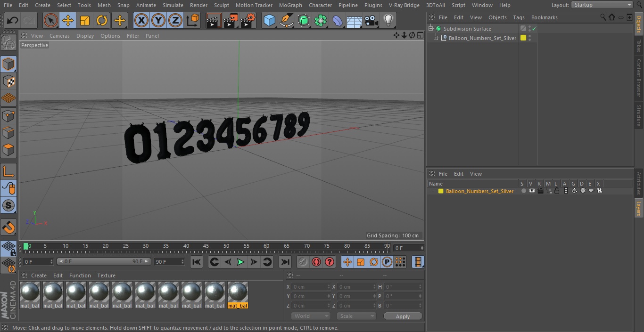Toggle Autokeying button
Viewport: 644px width, 332px height.
tap(316, 262)
